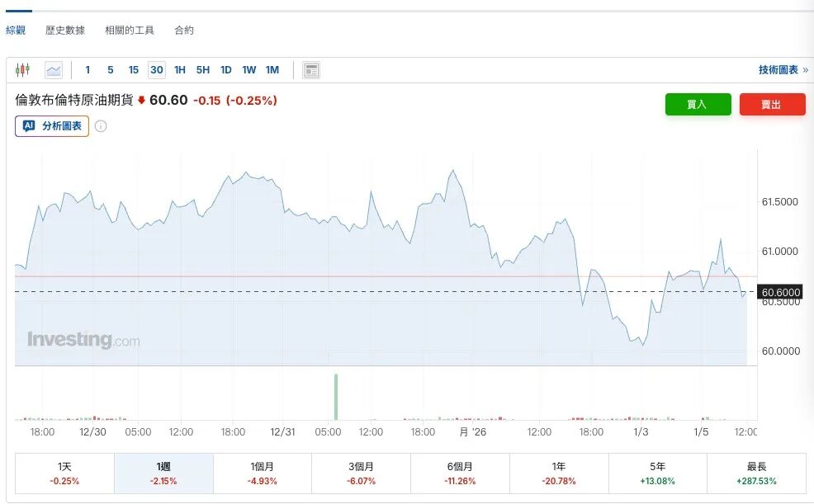Set chart interval to 30 minutes
The image size is (814, 504).
pyautogui.click(x=156, y=70)
